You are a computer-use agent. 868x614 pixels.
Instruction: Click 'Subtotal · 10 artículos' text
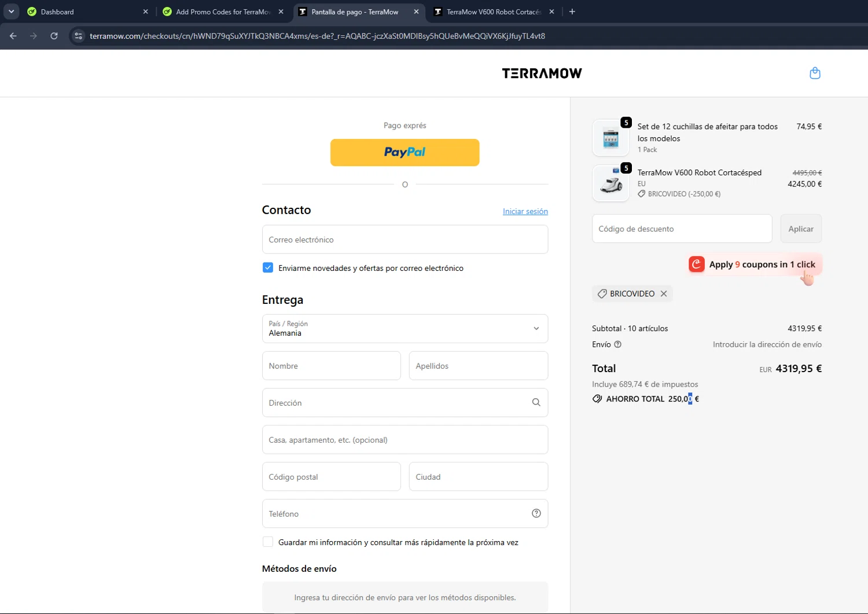click(630, 328)
